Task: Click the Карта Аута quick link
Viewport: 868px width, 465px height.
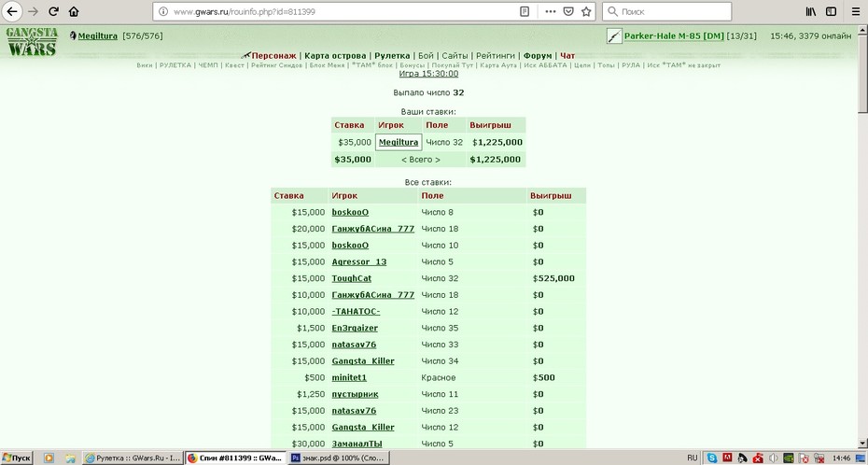Action: pos(498,65)
